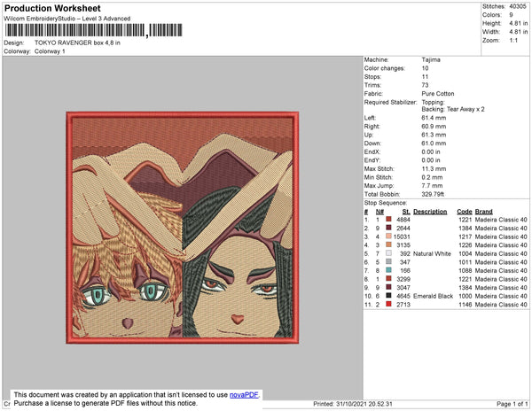Click the Right value '60.9 mm'
Viewport: 532px width, 411px height.
click(x=434, y=127)
